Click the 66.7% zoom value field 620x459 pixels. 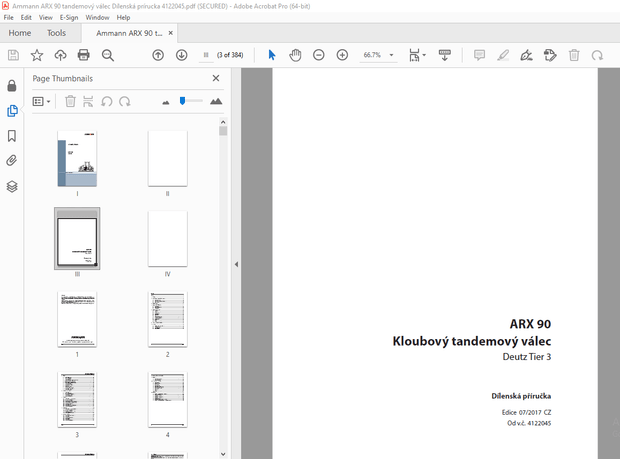372,55
